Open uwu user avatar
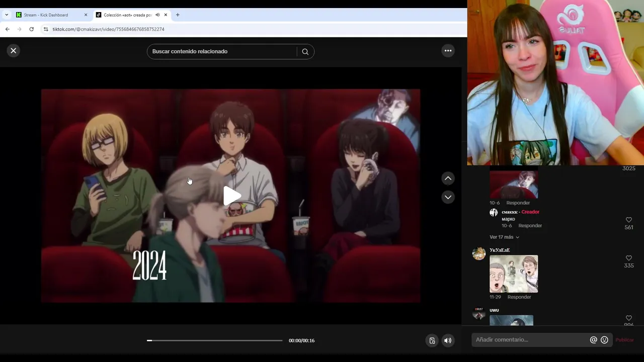 (479, 314)
